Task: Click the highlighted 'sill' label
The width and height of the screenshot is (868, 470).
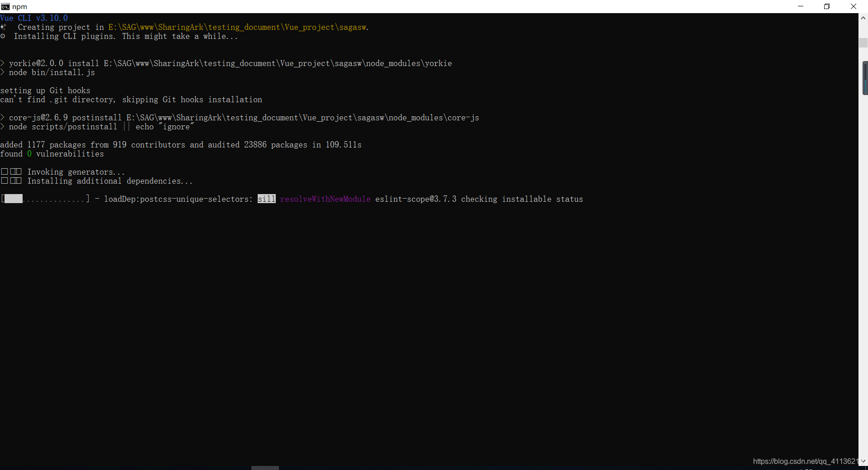Action: point(267,199)
